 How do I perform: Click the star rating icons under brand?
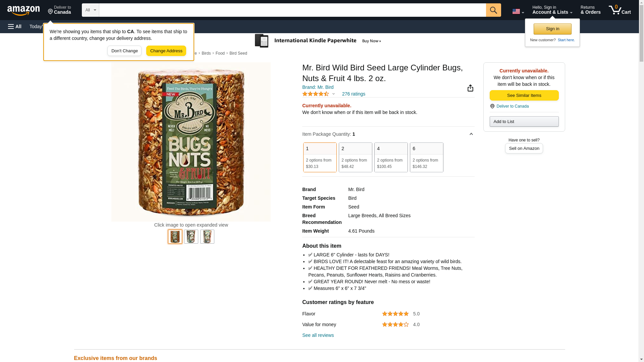(x=316, y=94)
